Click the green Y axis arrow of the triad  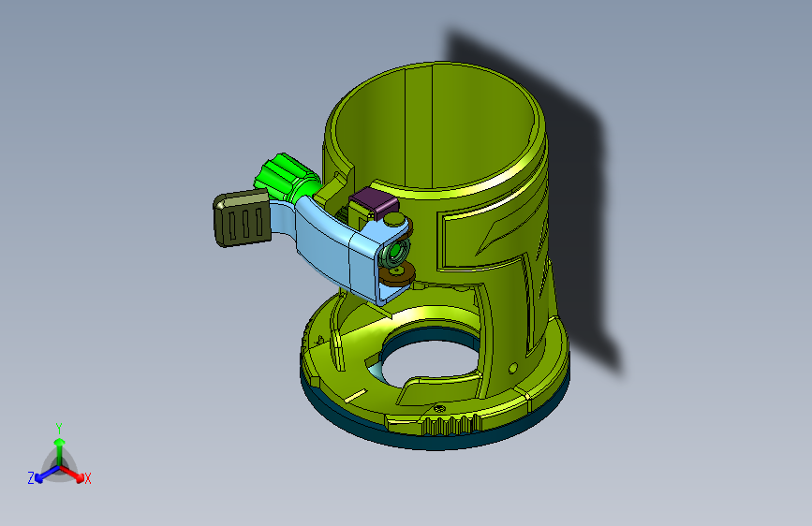pos(60,450)
